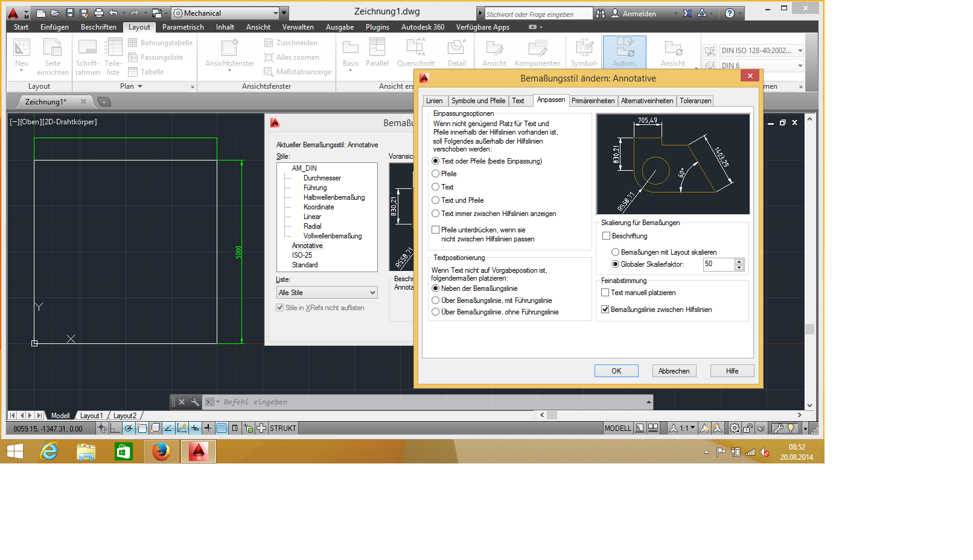
Task: Click the STRUKT status bar button
Action: tap(282, 428)
